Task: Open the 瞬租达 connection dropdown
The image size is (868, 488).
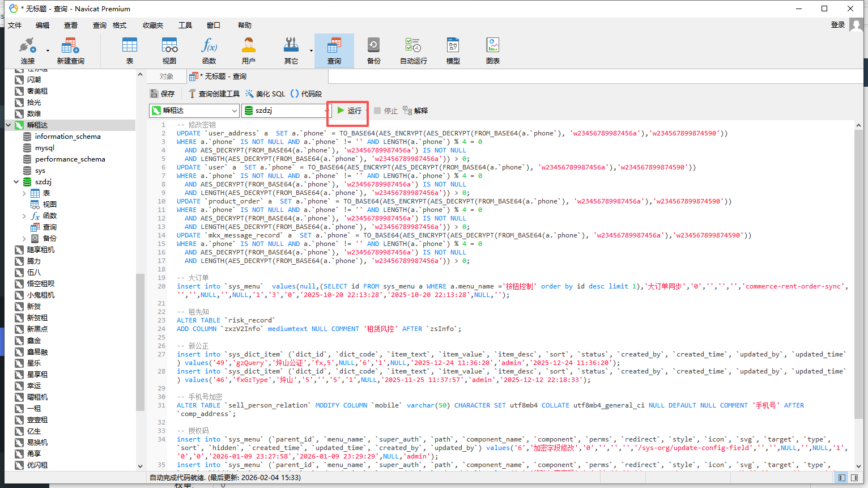Action: 234,111
